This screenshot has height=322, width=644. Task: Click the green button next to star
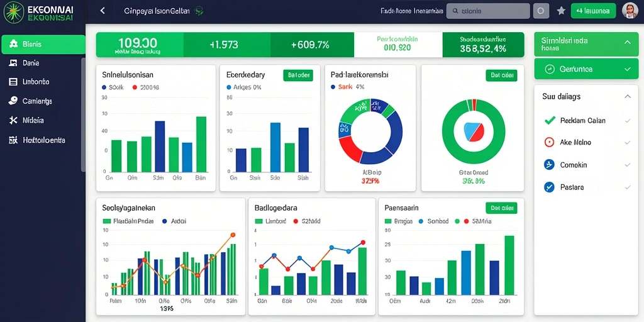click(x=593, y=11)
